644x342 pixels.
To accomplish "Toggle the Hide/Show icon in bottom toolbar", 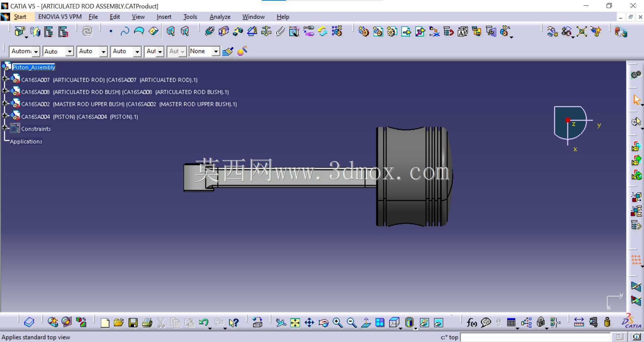I will 425,323.
